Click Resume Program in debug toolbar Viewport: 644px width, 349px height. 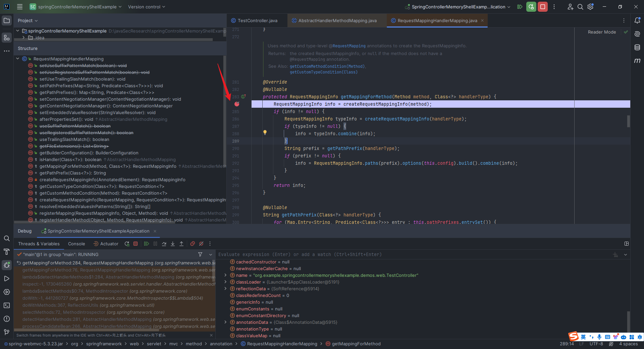(x=147, y=244)
